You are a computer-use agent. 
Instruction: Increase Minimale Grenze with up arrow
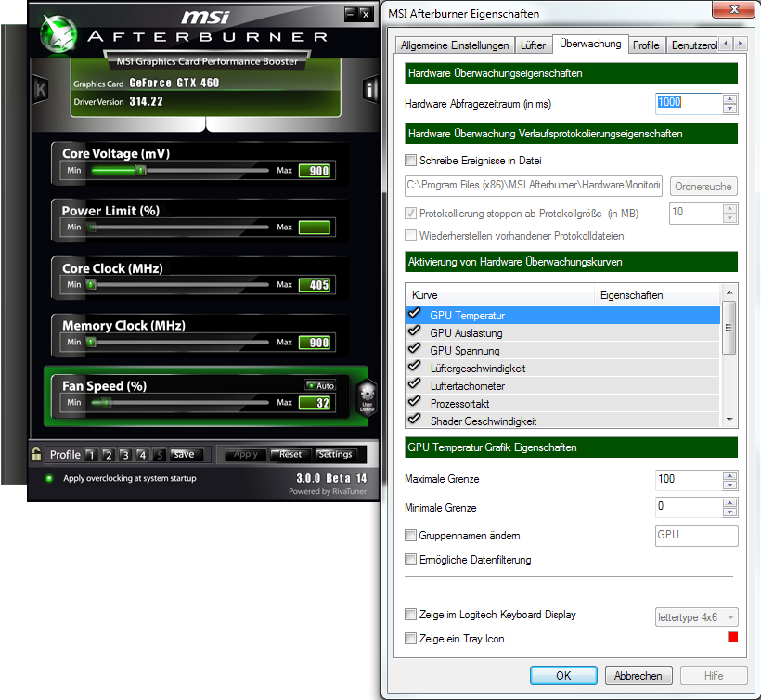[x=730, y=502]
